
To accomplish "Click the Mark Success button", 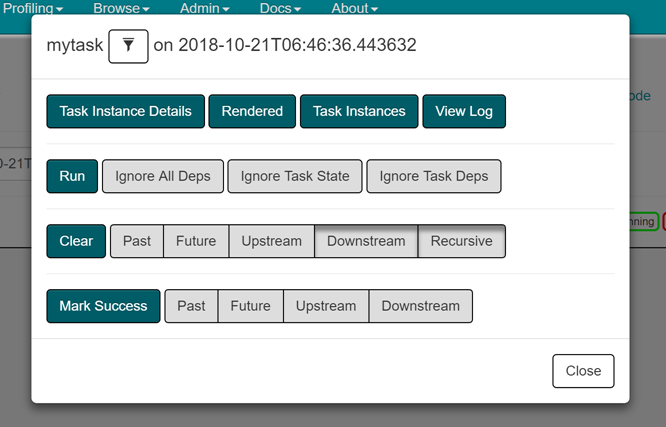I will [103, 306].
